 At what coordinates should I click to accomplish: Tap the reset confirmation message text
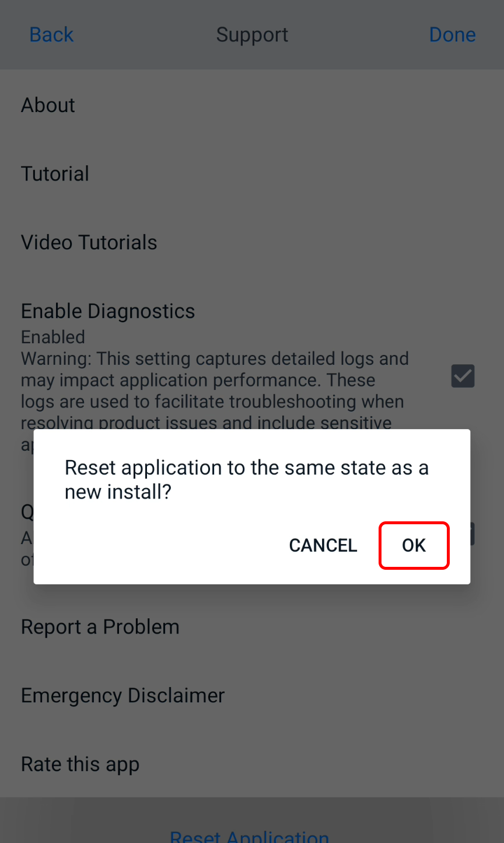tap(247, 479)
